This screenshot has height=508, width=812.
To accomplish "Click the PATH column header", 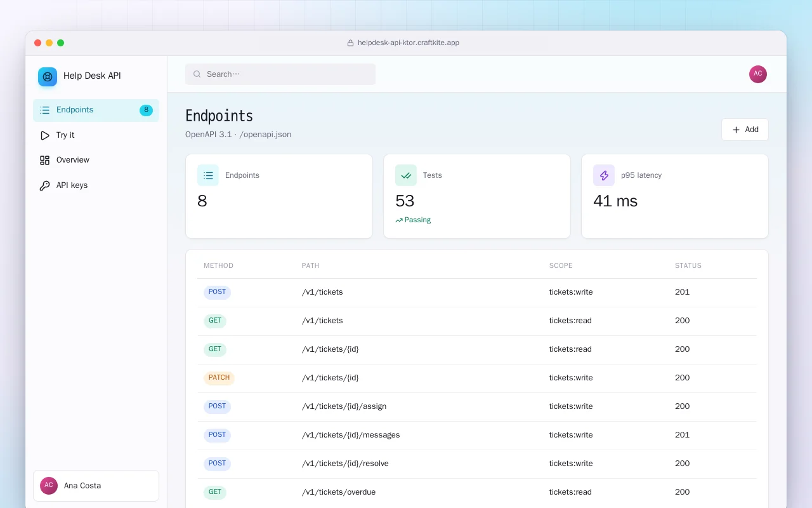I will 310,266.
